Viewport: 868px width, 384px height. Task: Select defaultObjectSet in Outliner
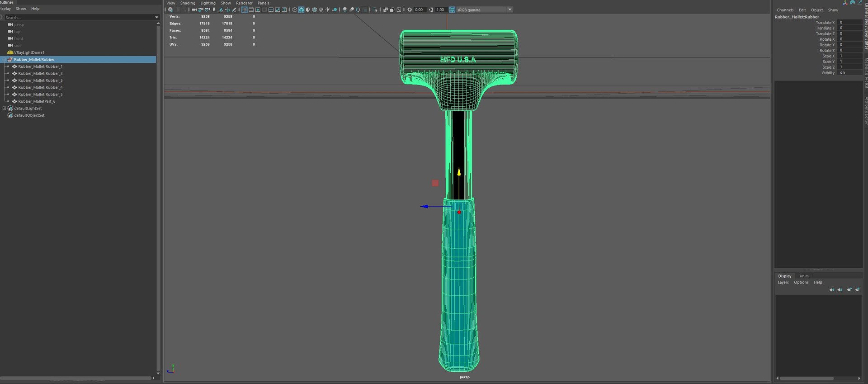(29, 115)
